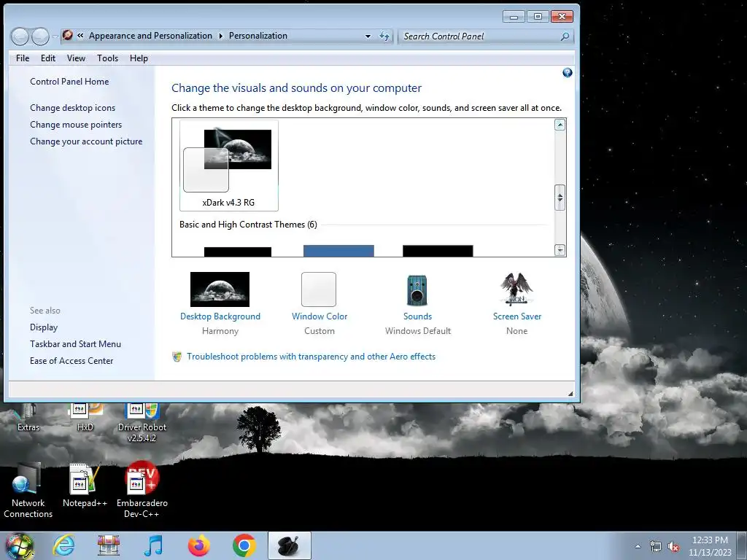Show hidden tray icons arrow

click(638, 546)
